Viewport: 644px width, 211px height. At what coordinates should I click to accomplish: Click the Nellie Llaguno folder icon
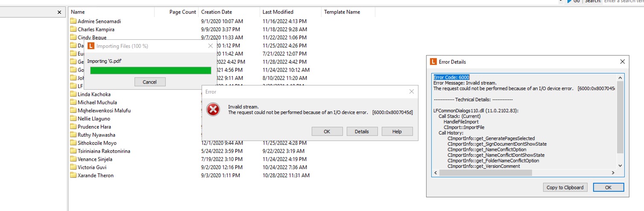[73, 119]
